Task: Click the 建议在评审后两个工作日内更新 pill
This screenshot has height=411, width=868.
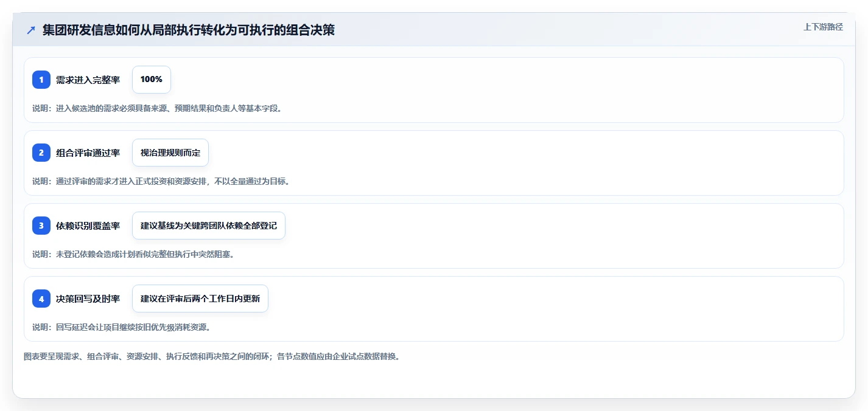Action: coord(200,299)
